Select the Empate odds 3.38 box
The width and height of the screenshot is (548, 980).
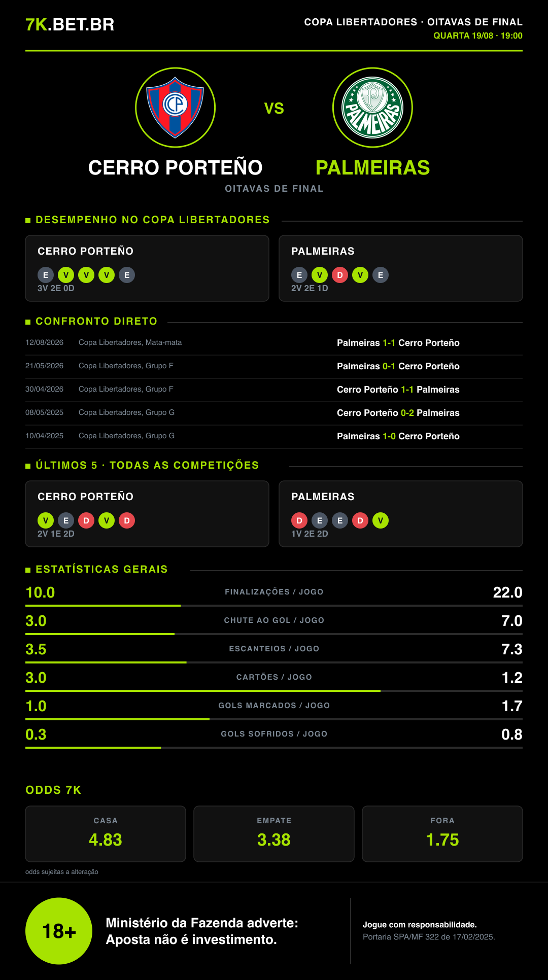pos(274,834)
